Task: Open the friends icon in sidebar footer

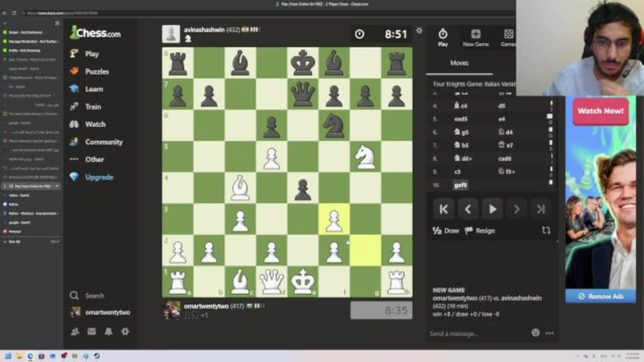Action: point(75,331)
